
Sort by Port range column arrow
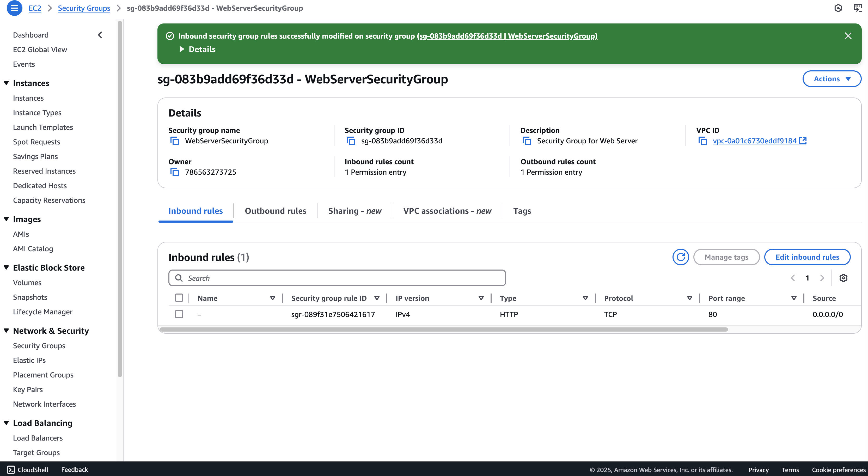click(794, 298)
